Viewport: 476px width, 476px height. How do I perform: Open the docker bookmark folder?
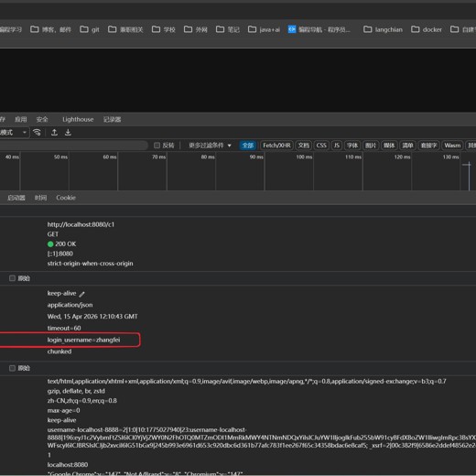click(427, 29)
